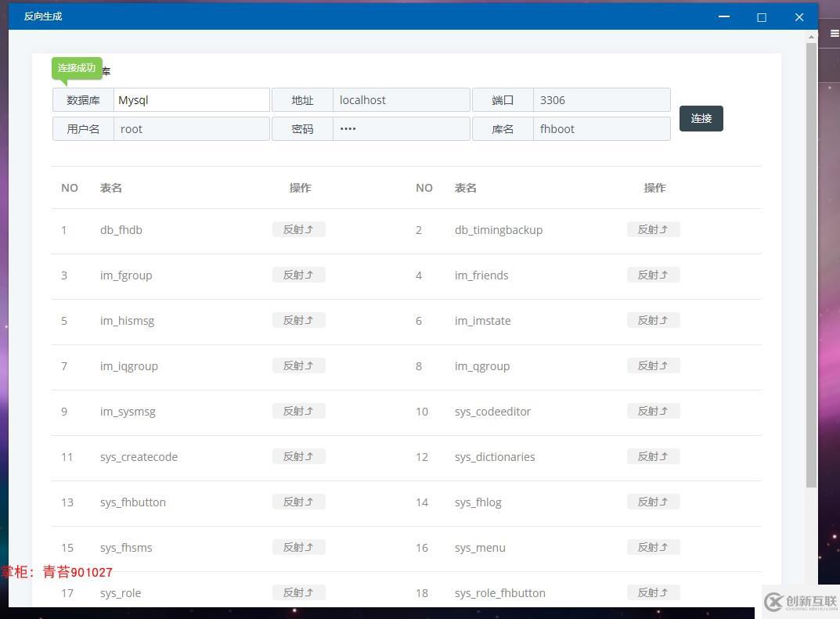Screen dimensions: 840x619
Task: Click the 反射 button for im_iqgroup
Action: 298,365
